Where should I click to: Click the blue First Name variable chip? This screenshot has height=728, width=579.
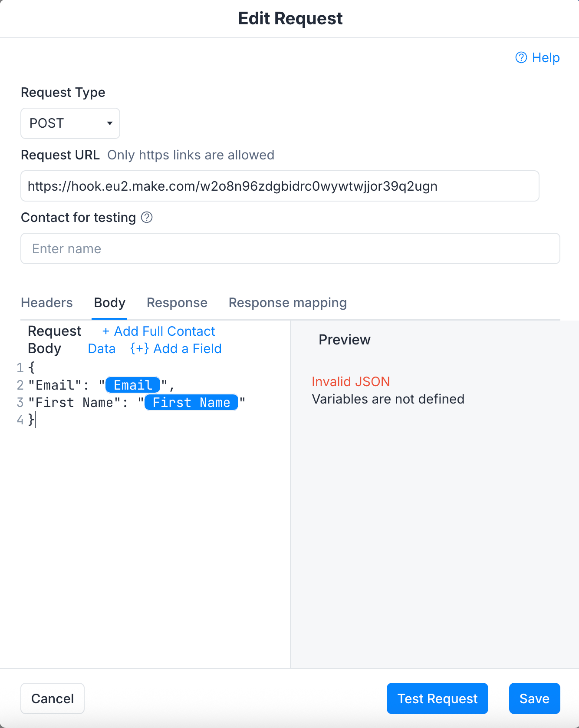coord(191,403)
